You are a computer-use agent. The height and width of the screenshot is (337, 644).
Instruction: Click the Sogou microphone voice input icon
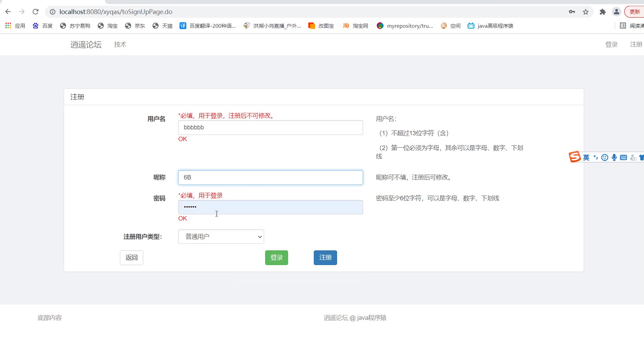click(614, 158)
